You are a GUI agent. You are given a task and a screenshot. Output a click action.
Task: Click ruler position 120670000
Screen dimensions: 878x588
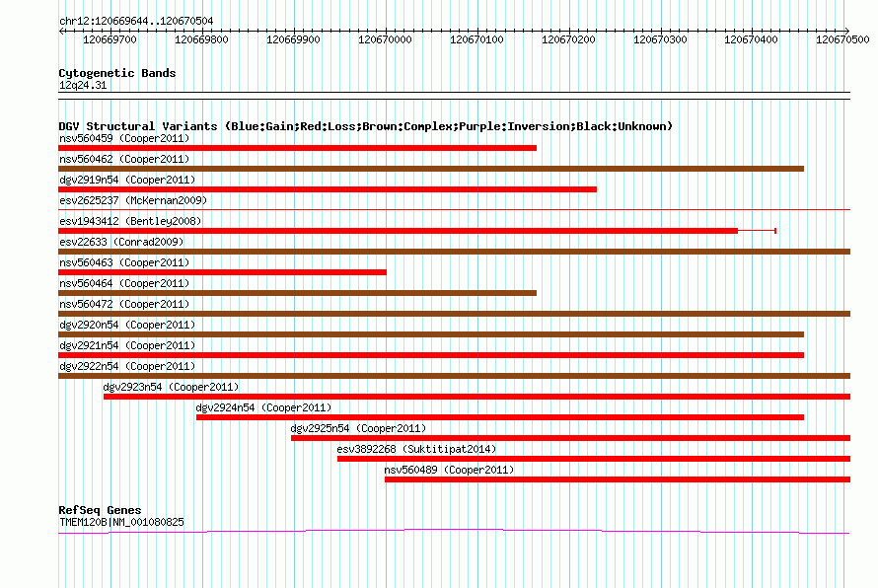pos(386,39)
